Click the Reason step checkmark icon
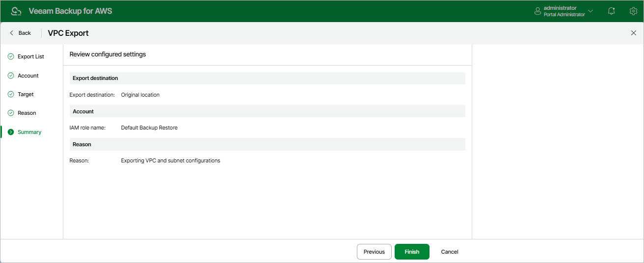 click(11, 113)
